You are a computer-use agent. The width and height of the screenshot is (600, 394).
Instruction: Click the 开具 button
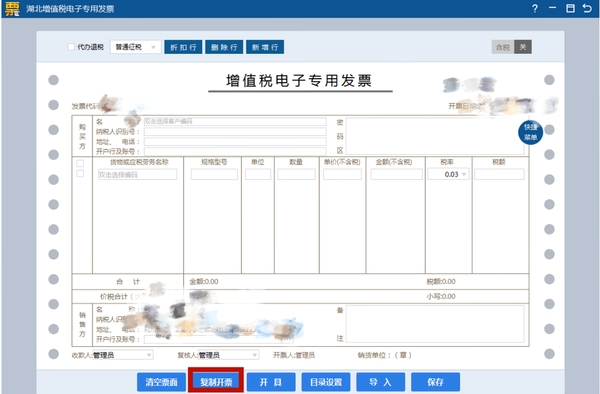[x=271, y=382]
